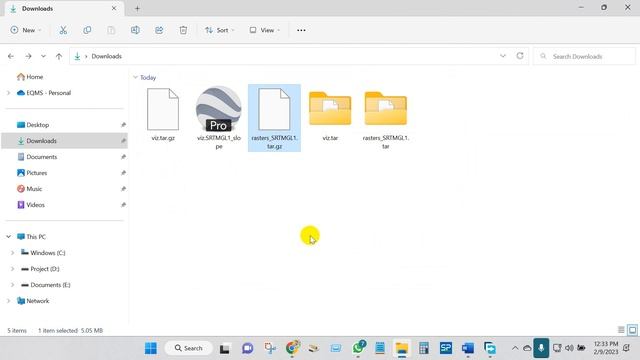Screen dimensions: 640x360
Task: Click the Search Downloads field
Action: [x=584, y=56]
